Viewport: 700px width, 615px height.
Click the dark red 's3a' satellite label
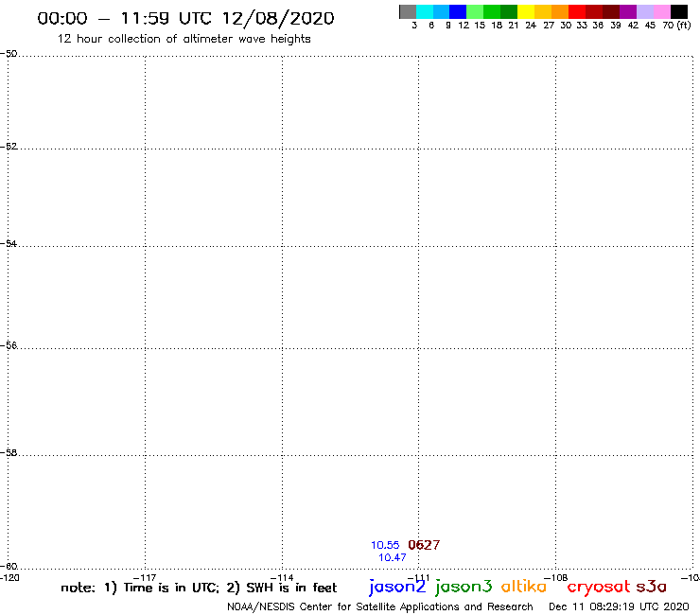point(652,587)
